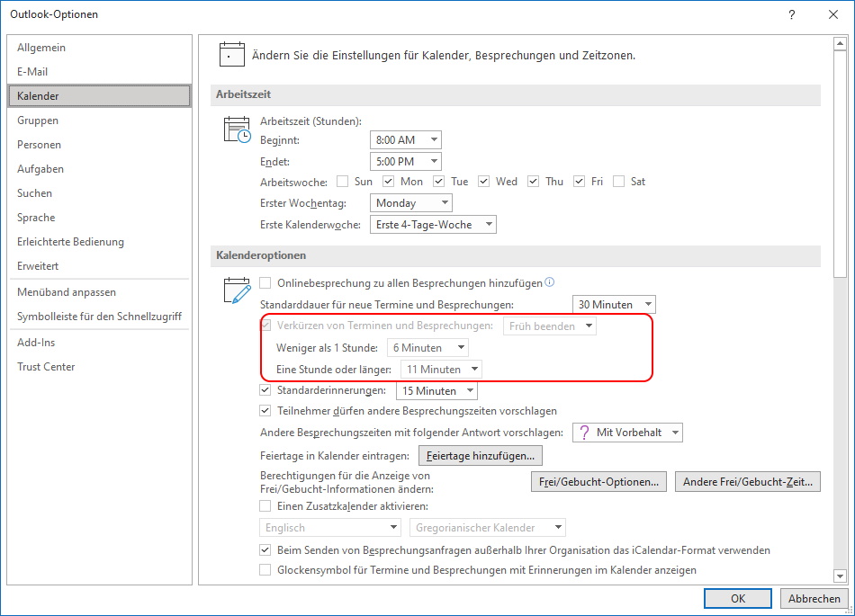Enable Glockensymbol für Termine checkbox
The height and width of the screenshot is (616, 855).
[x=265, y=570]
